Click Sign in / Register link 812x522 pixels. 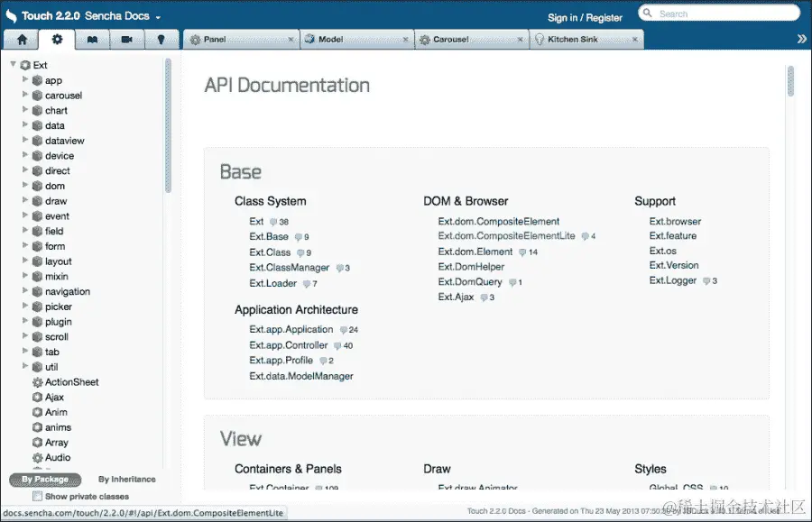tap(586, 18)
